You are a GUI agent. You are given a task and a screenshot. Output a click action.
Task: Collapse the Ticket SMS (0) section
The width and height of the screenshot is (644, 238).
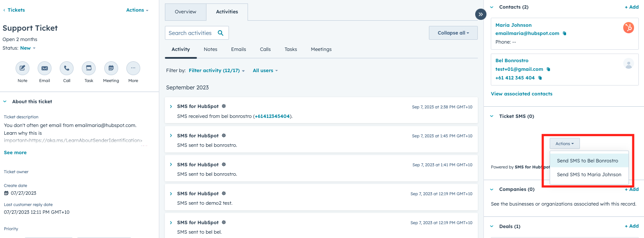pyautogui.click(x=492, y=116)
